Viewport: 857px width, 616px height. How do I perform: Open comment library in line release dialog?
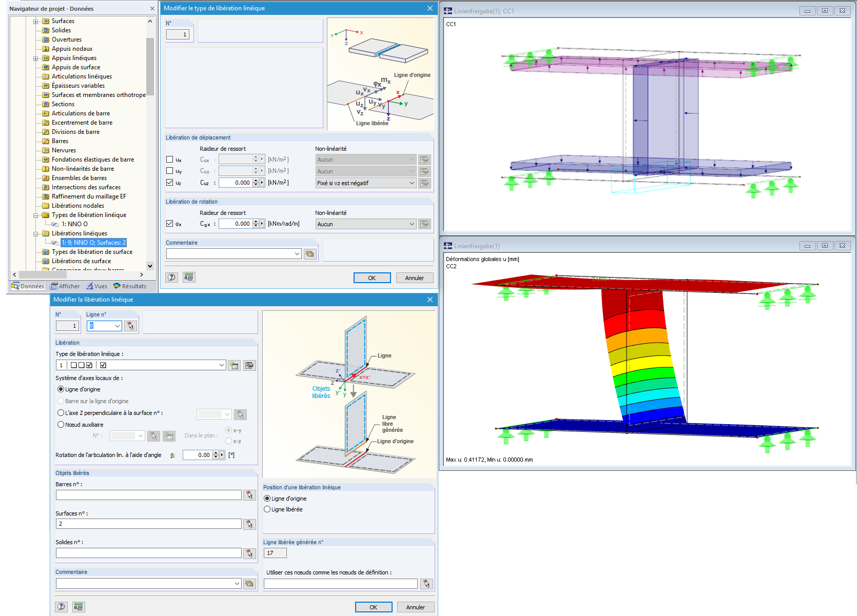point(249,584)
